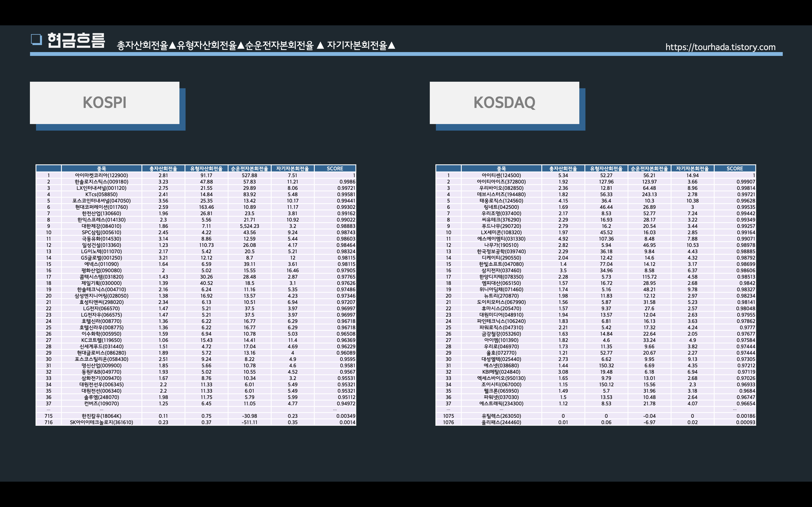This screenshot has width=812, height=507.
Task: Click the LG전자(066570) stock cell
Action: point(101,309)
